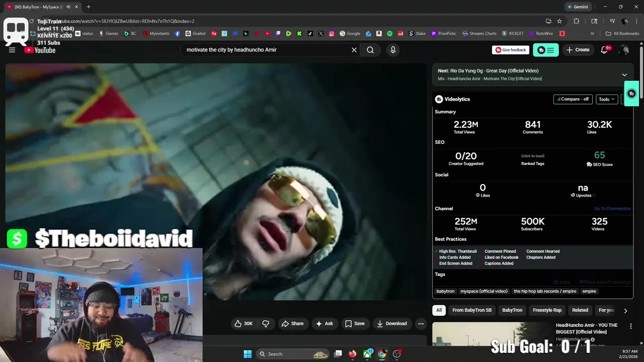The width and height of the screenshot is (644, 362).
Task: Open the Streams Charts bookmark
Action: (x=479, y=34)
